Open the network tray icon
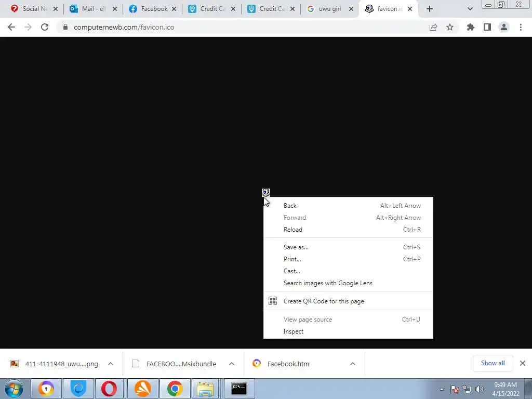532x399 pixels. pos(467,389)
